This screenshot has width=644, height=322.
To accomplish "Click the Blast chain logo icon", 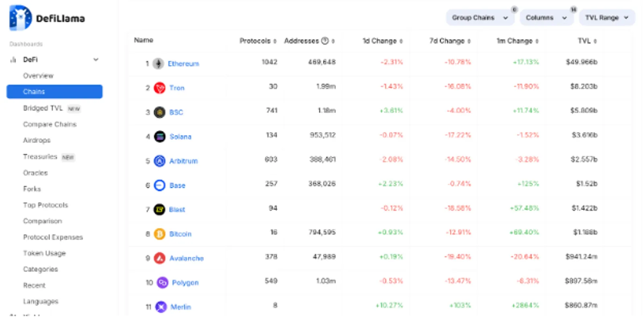I will [160, 209].
